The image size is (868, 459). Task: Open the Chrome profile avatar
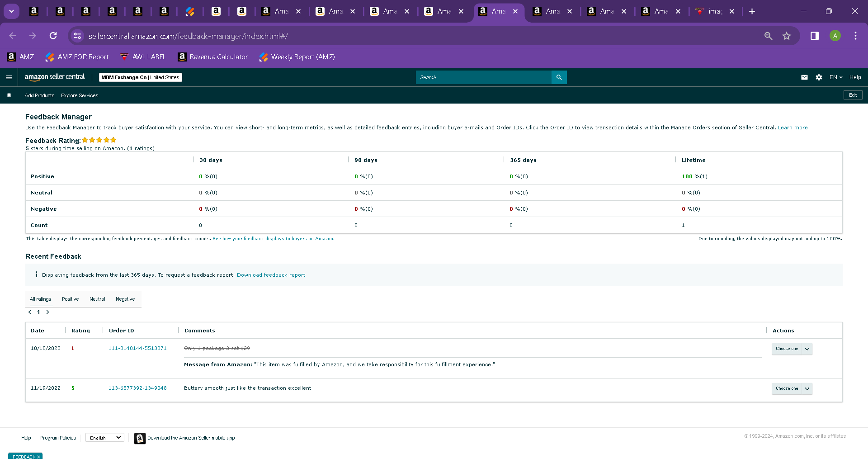(835, 36)
